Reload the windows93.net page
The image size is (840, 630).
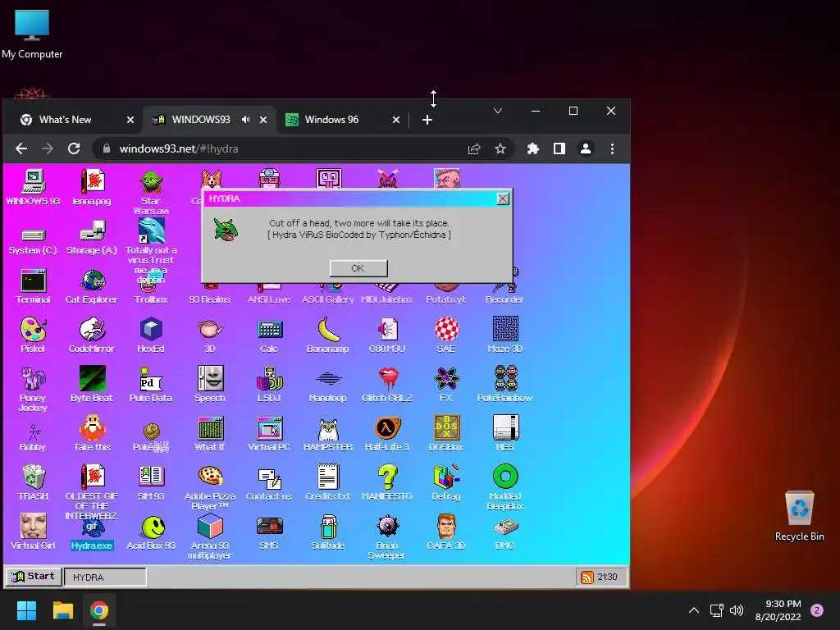click(74, 148)
